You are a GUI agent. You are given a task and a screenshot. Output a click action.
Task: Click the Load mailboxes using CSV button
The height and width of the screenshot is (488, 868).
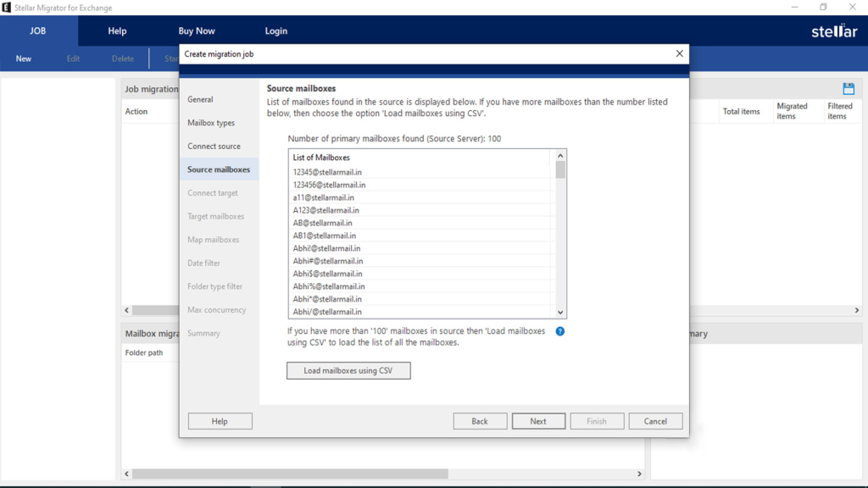click(348, 370)
